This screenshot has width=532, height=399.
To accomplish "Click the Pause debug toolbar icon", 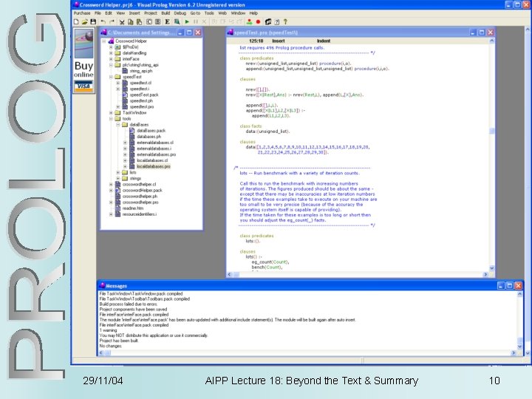I will pyautogui.click(x=196, y=21).
